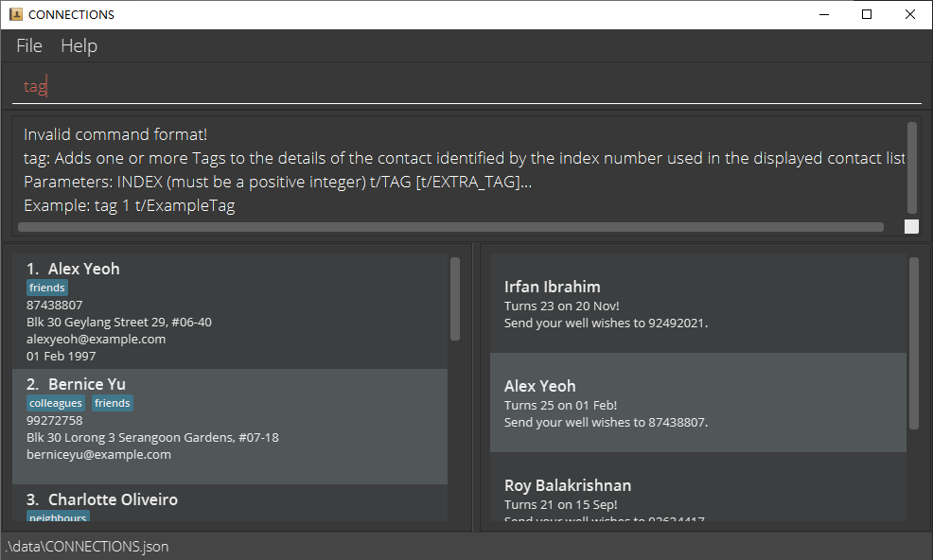Select Alex Yeoh birthday reminder card
Viewport: 933px width, 560px height.
click(x=698, y=402)
